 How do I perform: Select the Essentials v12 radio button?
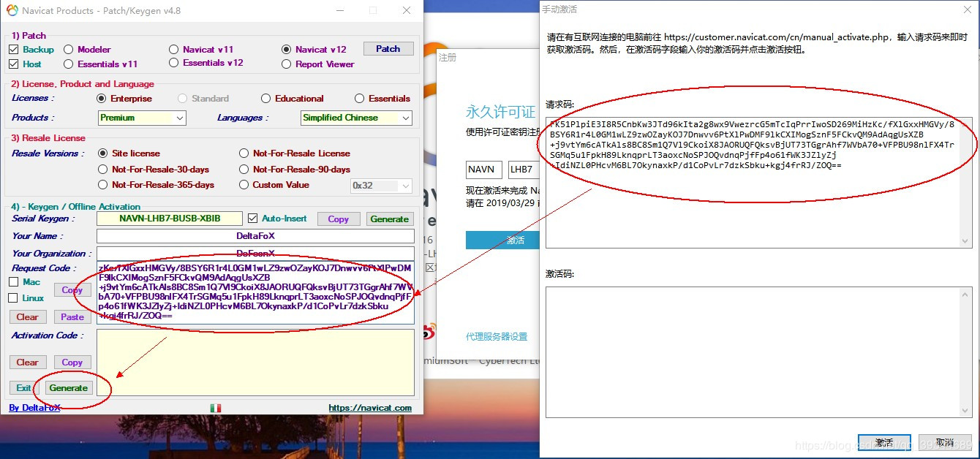(x=173, y=63)
